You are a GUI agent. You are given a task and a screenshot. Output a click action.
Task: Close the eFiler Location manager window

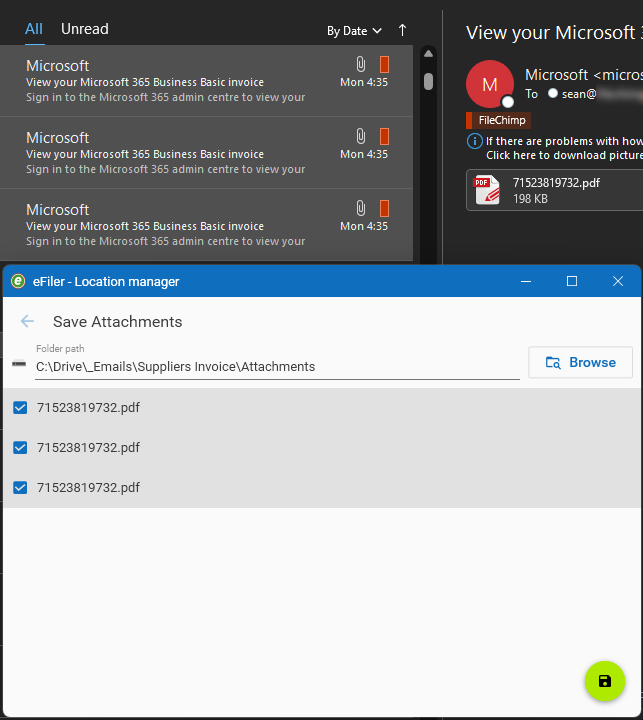click(x=618, y=281)
